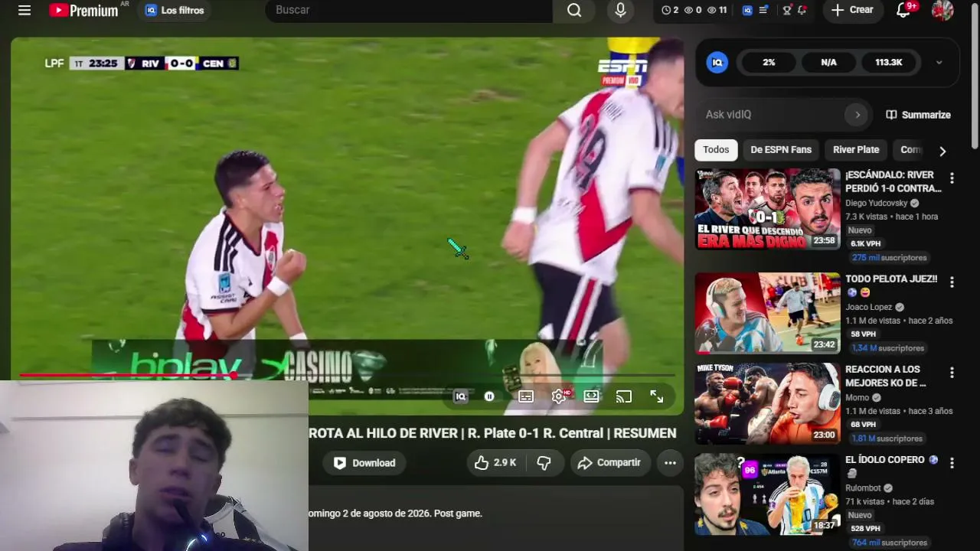Like the video with 2.9 K likes
Image resolution: width=980 pixels, height=551 pixels.
(495, 463)
